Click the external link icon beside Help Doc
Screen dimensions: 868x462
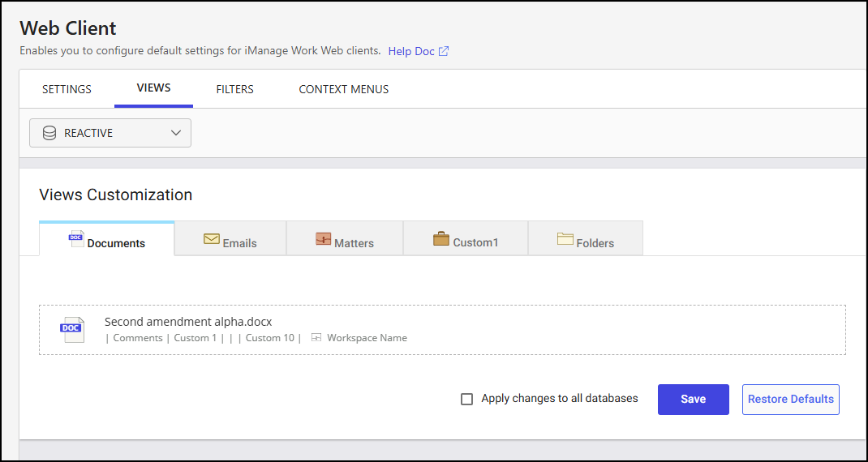[x=444, y=51]
